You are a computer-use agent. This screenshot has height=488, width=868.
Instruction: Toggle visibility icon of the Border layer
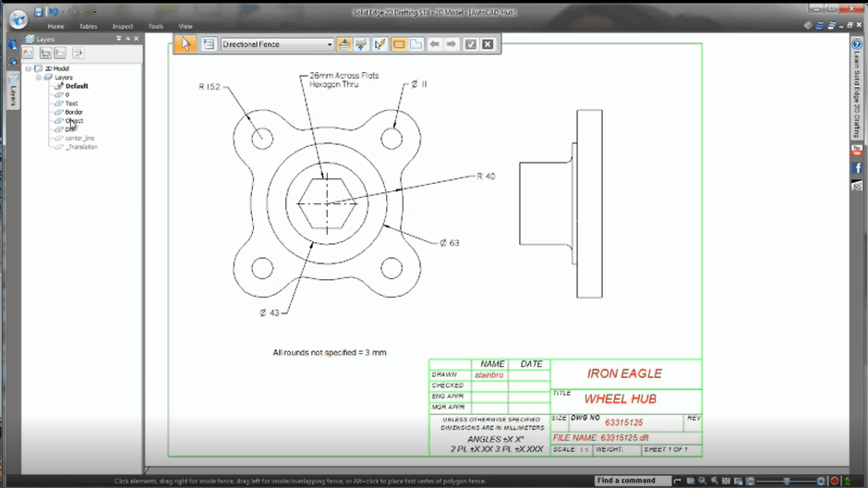point(58,112)
